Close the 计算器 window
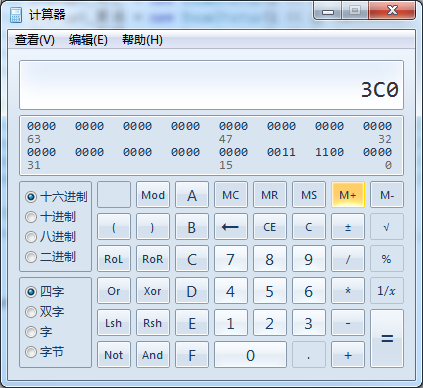 point(392,11)
